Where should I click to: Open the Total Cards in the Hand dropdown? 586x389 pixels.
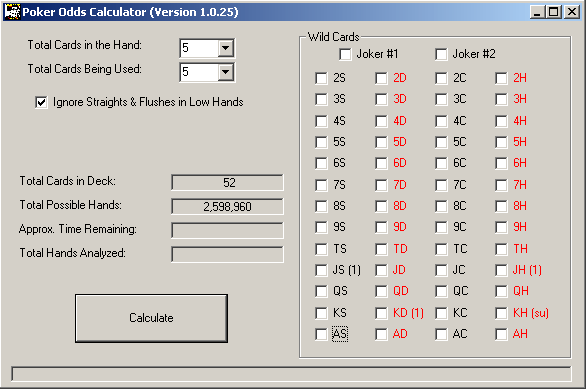point(226,48)
